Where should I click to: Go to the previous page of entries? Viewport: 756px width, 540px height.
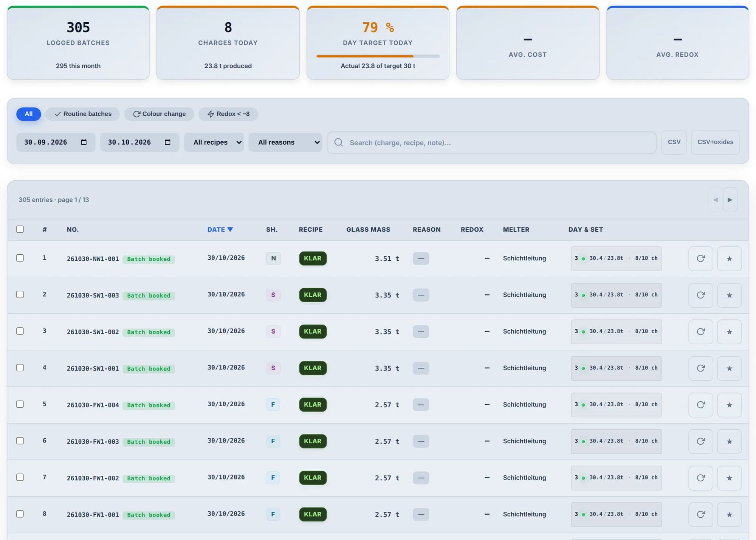[716, 200]
